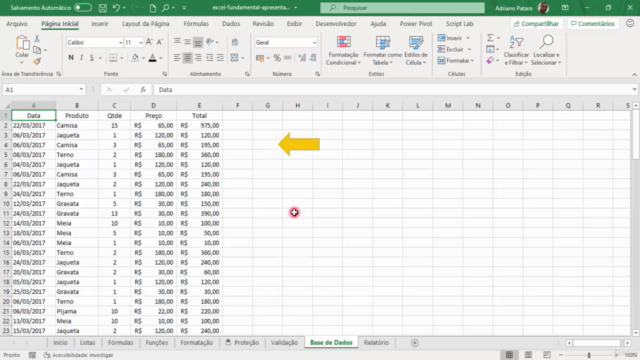Switch to Page Break Preview icon
The image size is (640, 360).
point(547,355)
